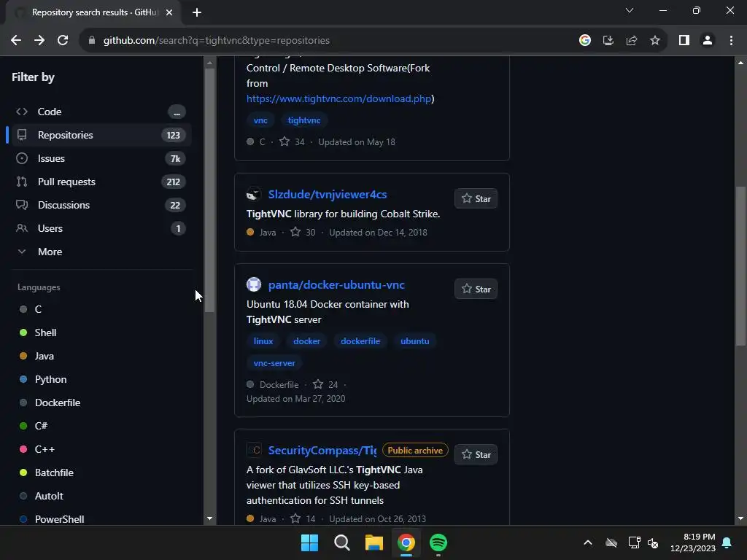
Task: Click the page scrollbar thumb
Action: click(x=740, y=265)
